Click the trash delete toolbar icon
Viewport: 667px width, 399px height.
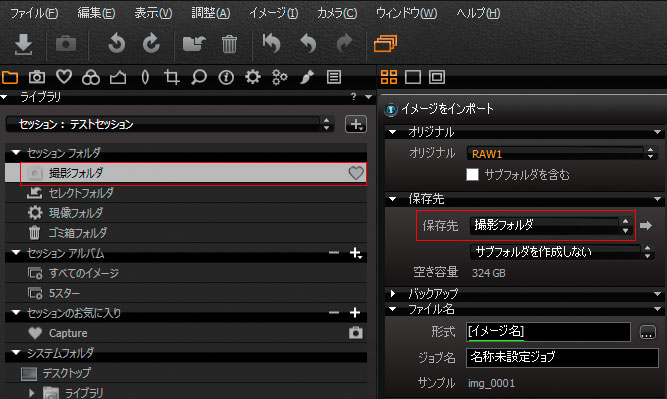tap(229, 44)
